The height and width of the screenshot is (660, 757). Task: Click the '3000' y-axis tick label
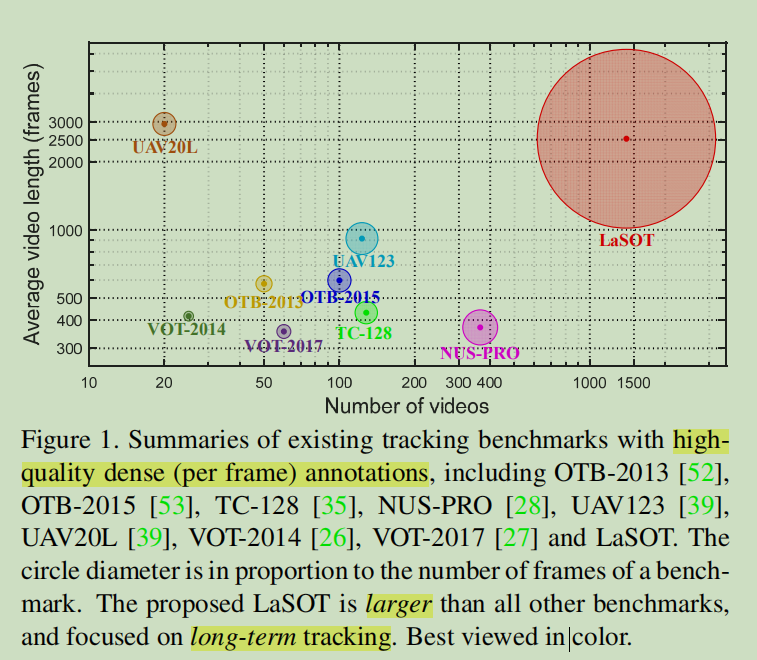coord(66,123)
